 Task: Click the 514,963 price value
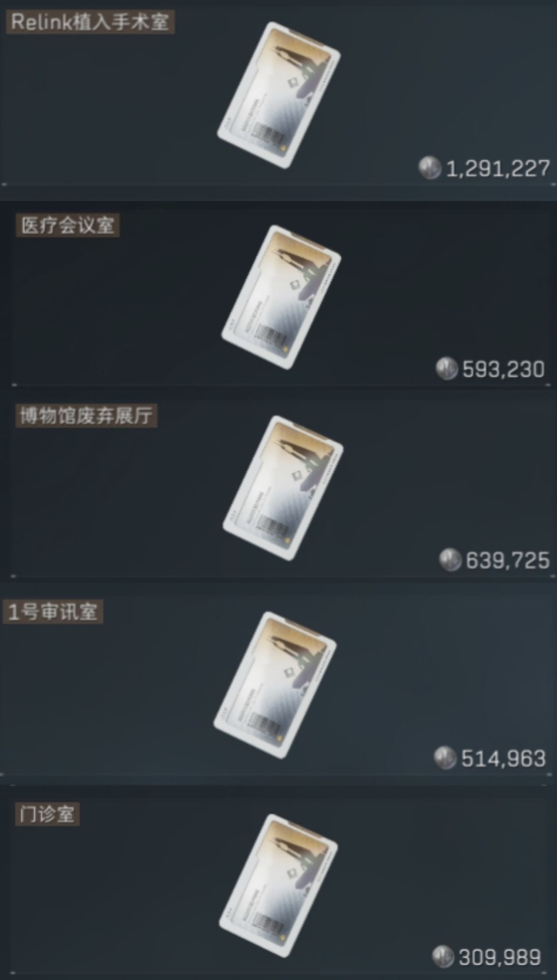click(503, 758)
